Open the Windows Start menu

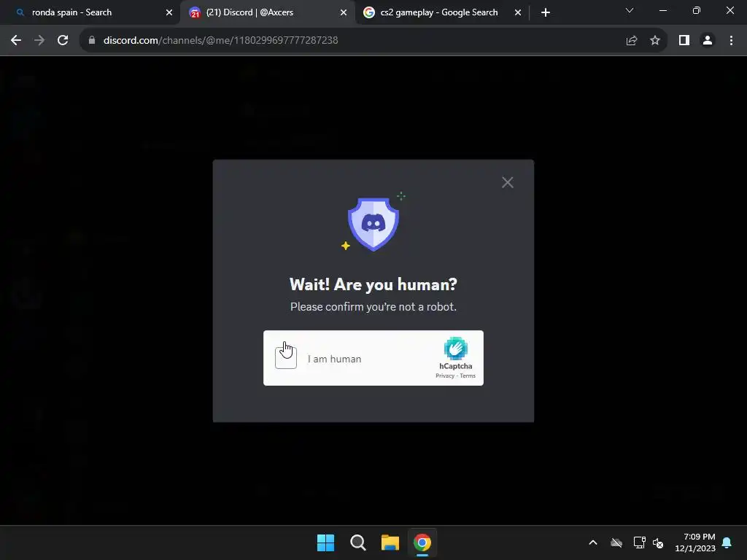tap(326, 542)
